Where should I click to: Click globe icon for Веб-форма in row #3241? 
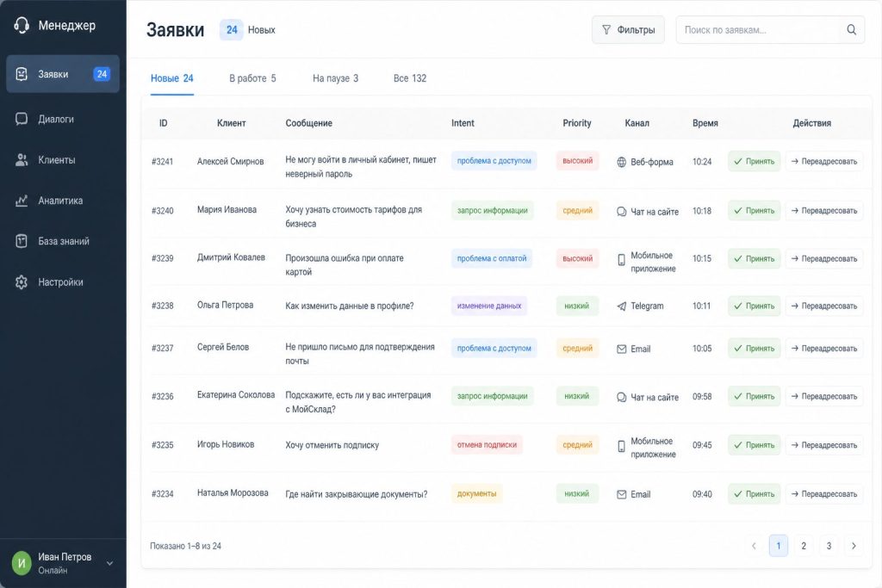point(622,162)
